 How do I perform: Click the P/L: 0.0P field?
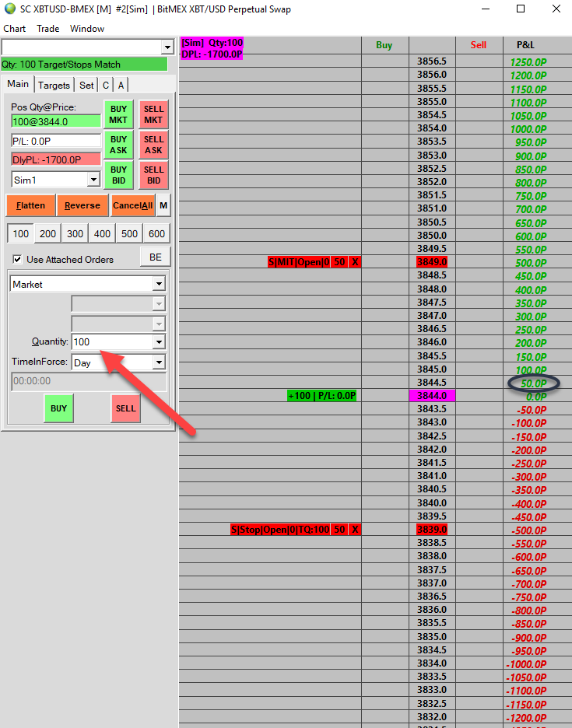[x=56, y=141]
